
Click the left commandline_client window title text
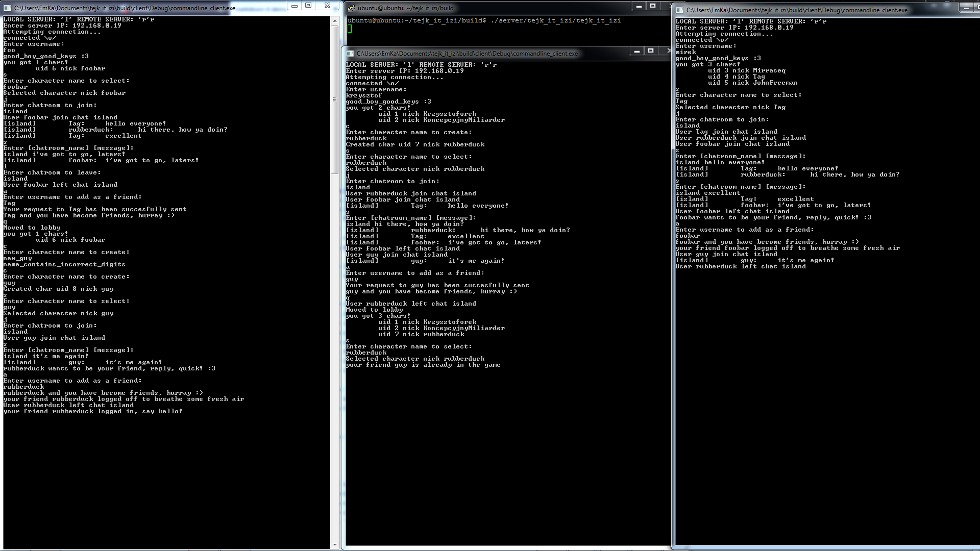pyautogui.click(x=125, y=8)
